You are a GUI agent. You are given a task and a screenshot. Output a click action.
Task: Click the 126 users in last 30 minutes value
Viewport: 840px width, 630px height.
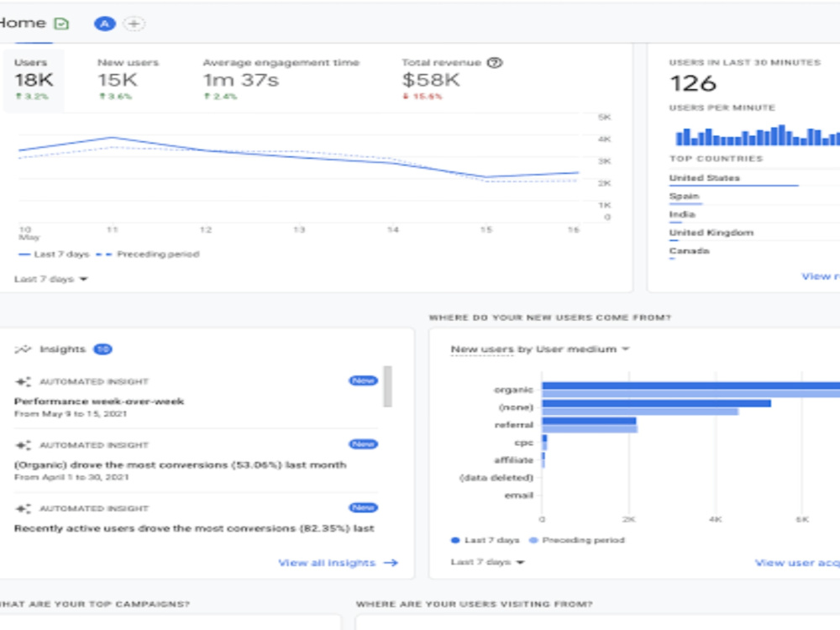click(x=693, y=83)
